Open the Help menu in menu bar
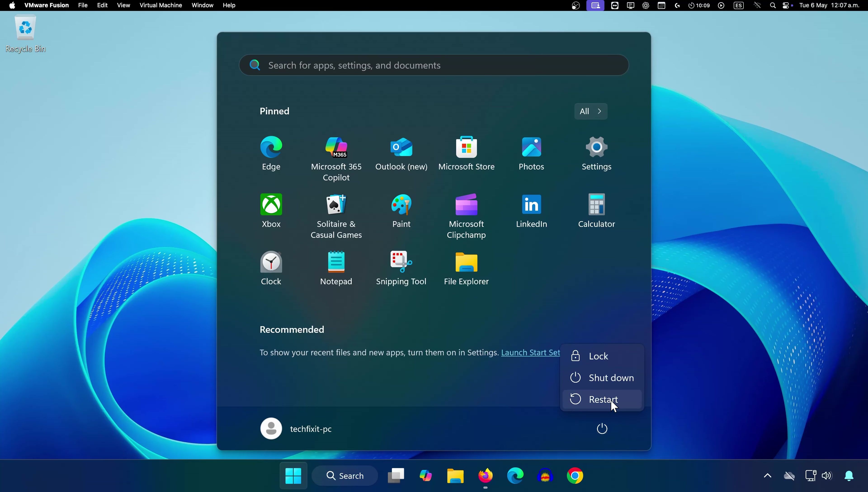This screenshot has width=868, height=492. click(x=229, y=5)
